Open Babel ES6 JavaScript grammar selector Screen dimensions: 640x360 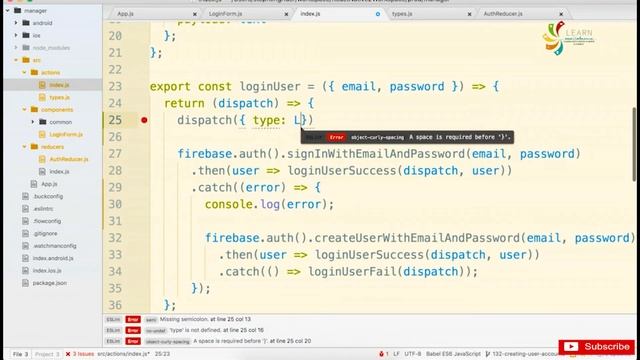[453, 354]
